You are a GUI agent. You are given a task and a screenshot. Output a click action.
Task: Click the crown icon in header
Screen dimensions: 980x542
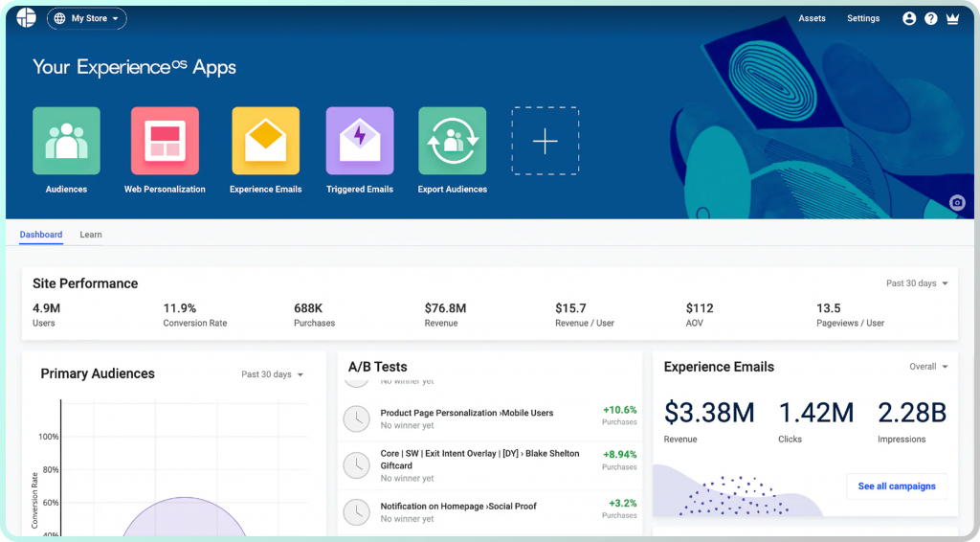pyautogui.click(x=952, y=18)
